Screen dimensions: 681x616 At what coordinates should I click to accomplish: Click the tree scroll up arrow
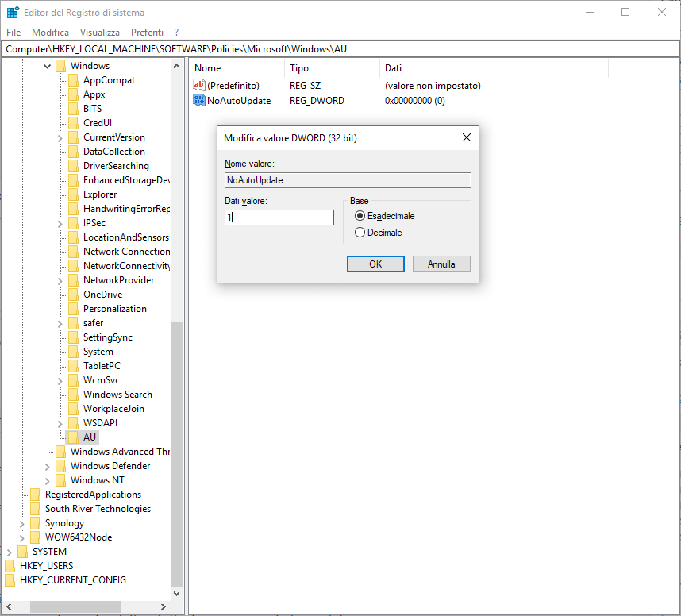[176, 66]
